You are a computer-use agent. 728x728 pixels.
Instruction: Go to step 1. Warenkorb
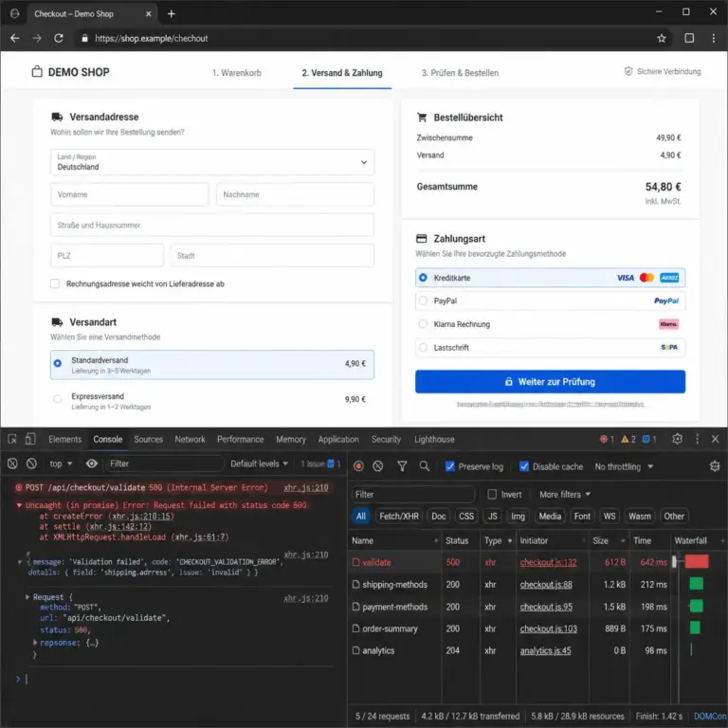(237, 73)
